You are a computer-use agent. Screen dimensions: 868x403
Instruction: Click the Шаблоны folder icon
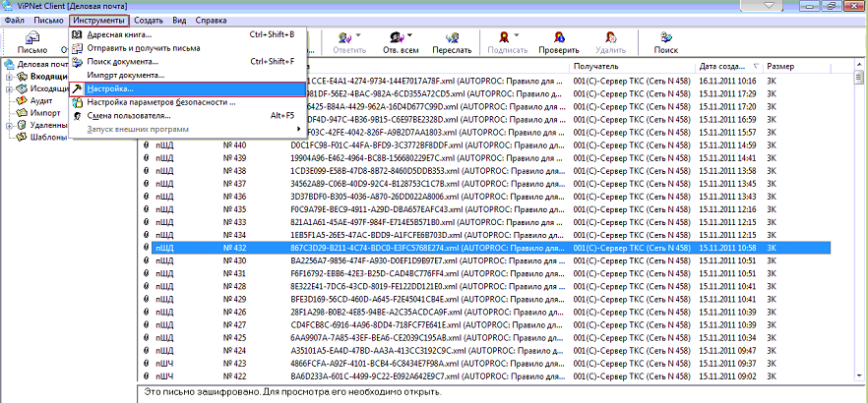click(x=22, y=138)
